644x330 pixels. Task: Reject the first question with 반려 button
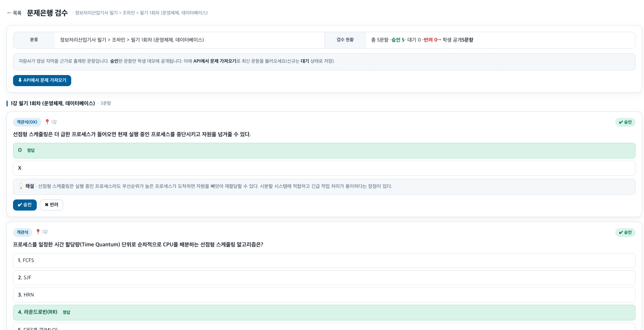coord(51,205)
